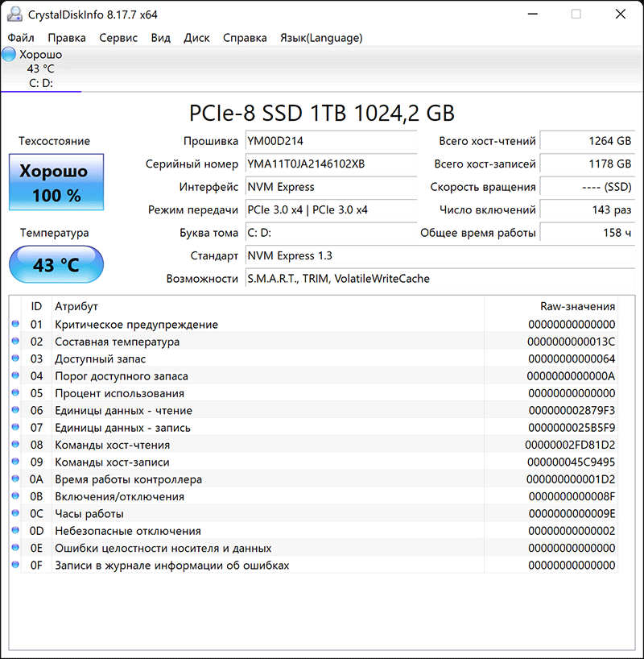Click the Прошивка field YM00D214

[331, 141]
